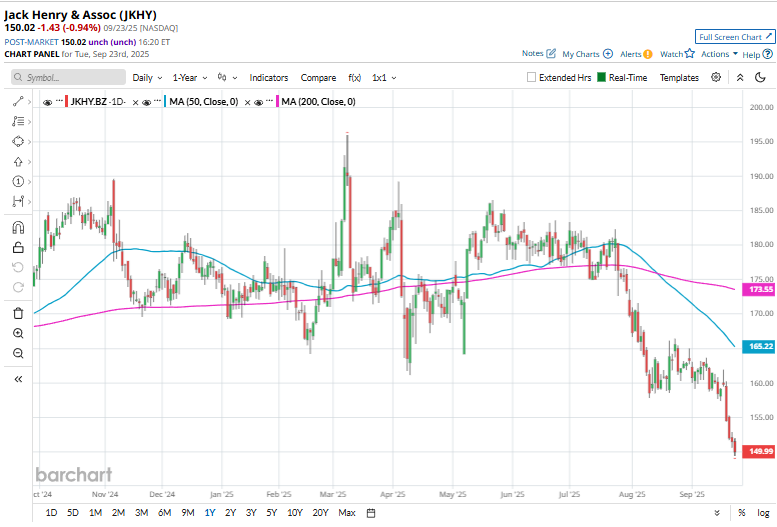Delete drawings with trash can icon
Image resolution: width=777 pixels, height=527 pixels.
click(18, 313)
